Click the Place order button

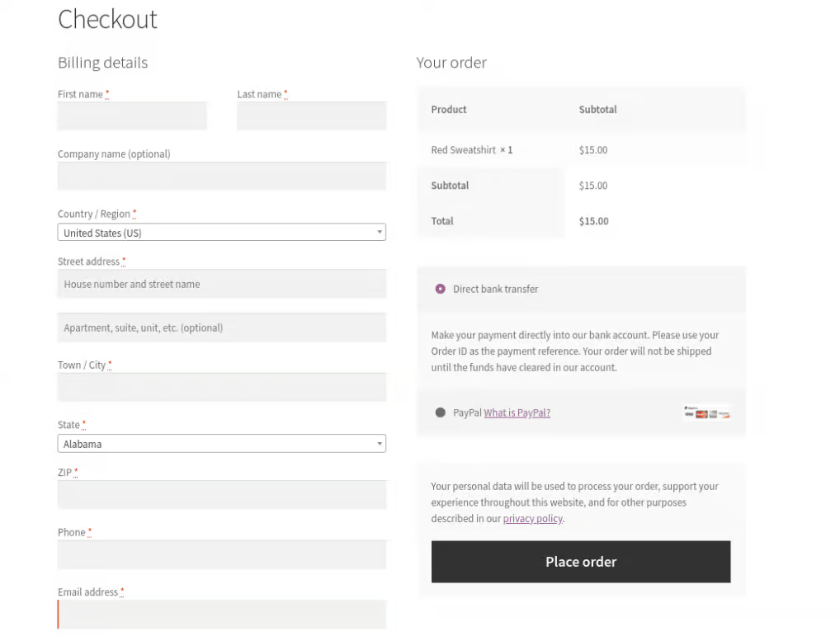point(580,562)
